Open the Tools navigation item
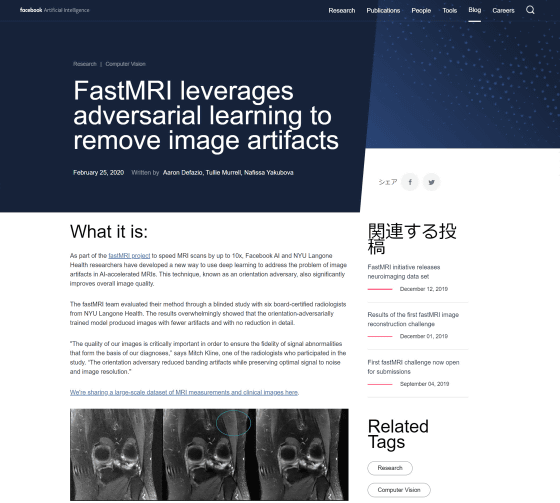This screenshot has height=503, width=560. [450, 11]
